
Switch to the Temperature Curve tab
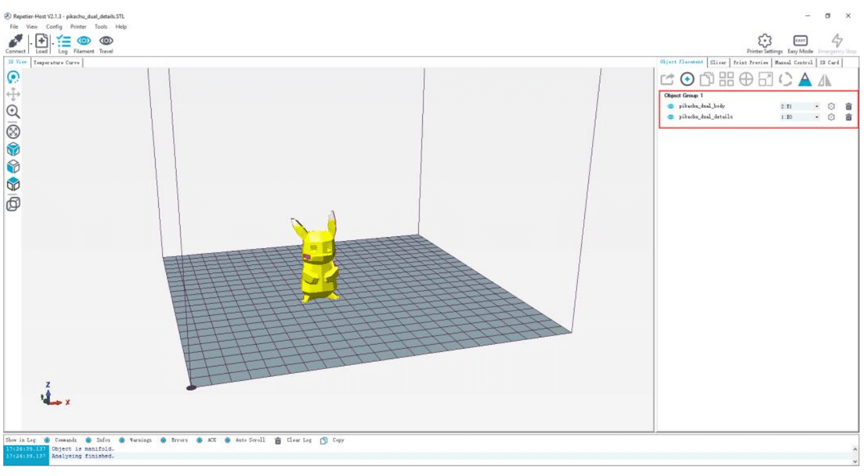tap(56, 62)
